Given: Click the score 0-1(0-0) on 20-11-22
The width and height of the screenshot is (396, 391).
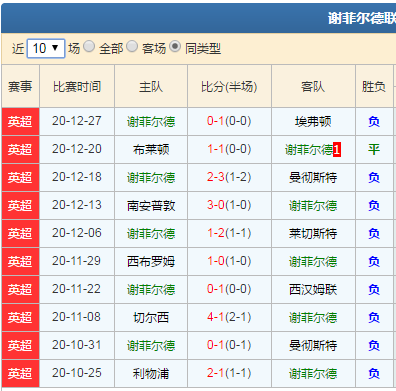Looking at the screenshot, I should point(229,289).
